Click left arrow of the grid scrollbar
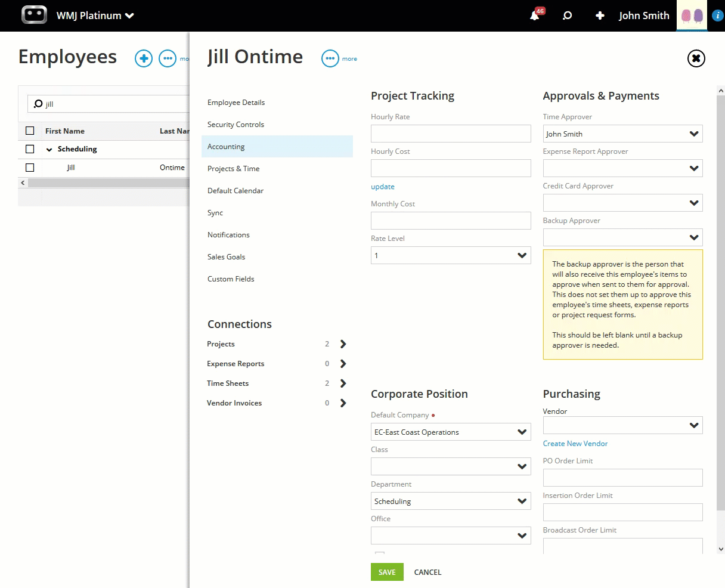The width and height of the screenshot is (725, 588). pyautogui.click(x=23, y=182)
